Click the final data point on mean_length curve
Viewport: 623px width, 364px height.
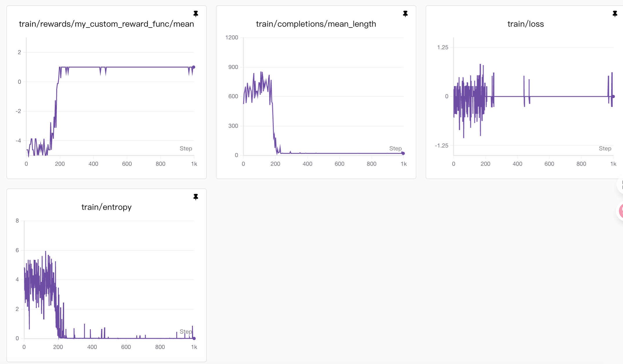[x=403, y=153]
